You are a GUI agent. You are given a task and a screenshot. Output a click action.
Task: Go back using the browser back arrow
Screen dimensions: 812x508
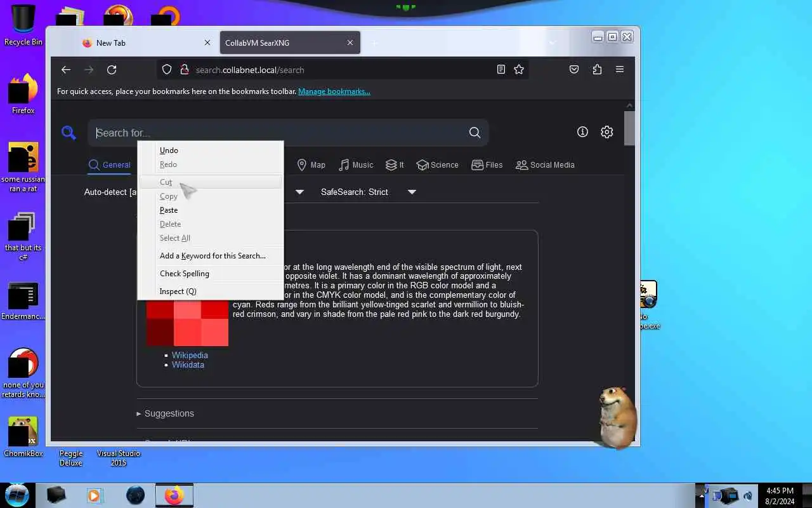pos(66,70)
